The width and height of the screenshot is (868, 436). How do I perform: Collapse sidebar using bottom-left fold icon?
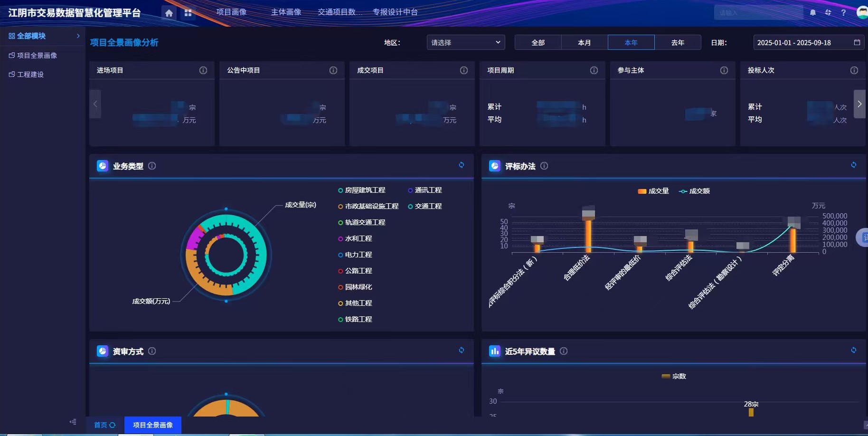tap(73, 422)
